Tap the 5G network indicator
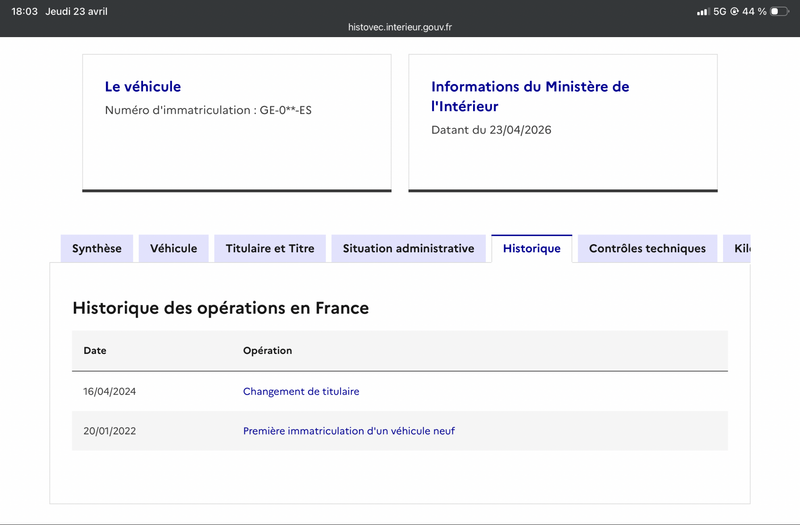The image size is (800, 525). (720, 11)
